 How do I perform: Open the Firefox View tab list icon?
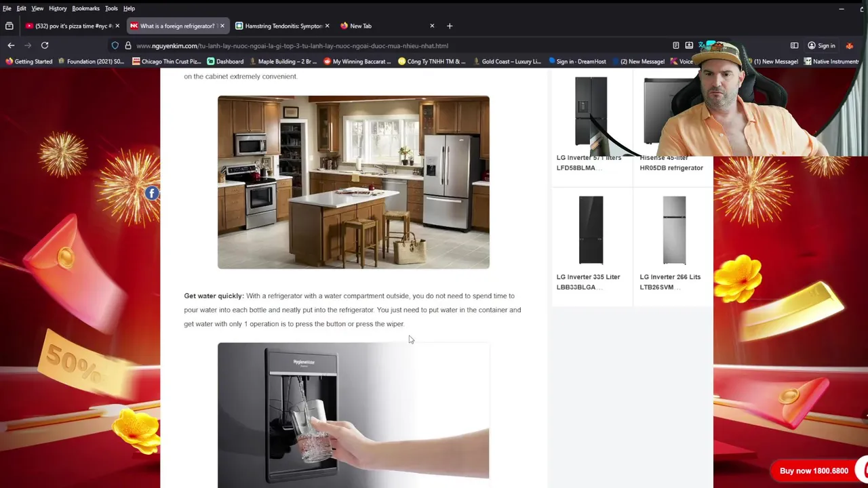tap(9, 26)
